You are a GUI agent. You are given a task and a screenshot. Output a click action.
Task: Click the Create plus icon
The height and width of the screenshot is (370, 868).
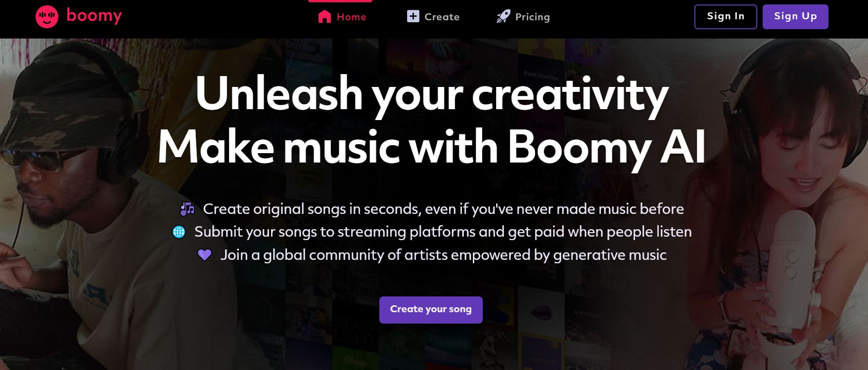pos(413,16)
